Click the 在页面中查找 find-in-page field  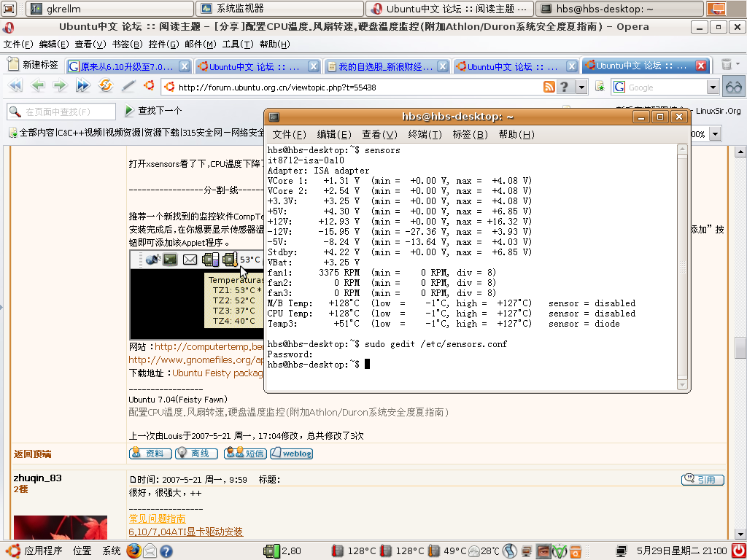tap(61, 112)
